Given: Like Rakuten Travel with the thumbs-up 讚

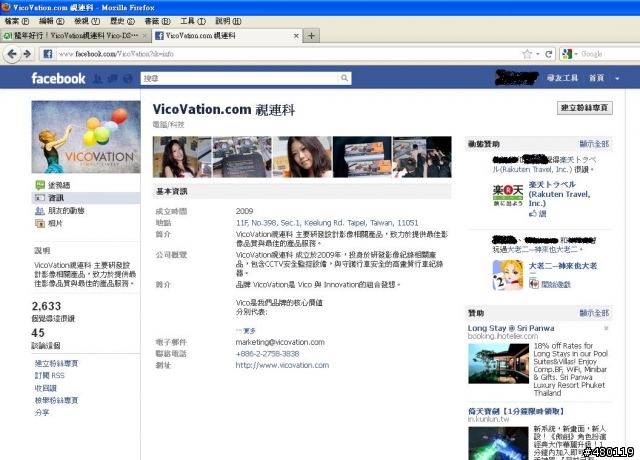Looking at the screenshot, I should tap(537, 213).
